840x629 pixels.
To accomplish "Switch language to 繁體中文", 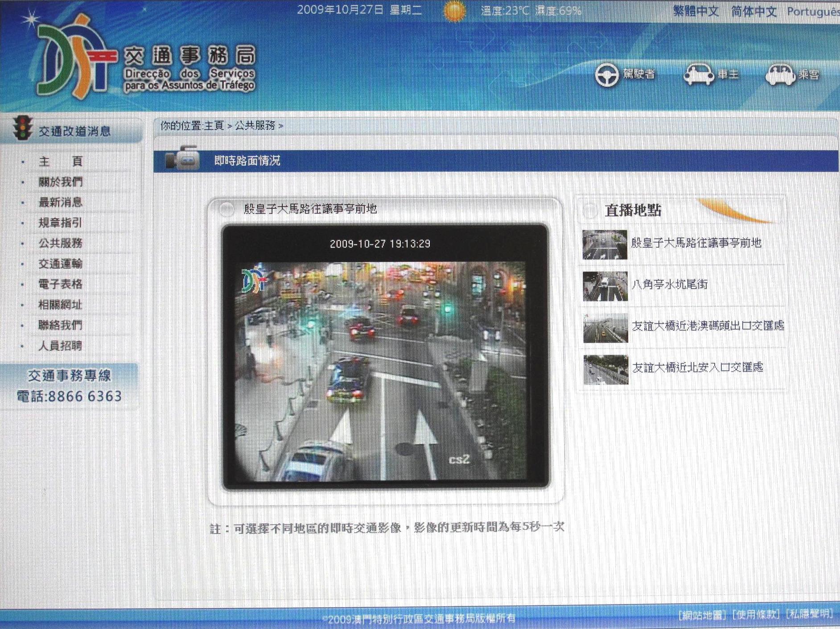I will (696, 11).
